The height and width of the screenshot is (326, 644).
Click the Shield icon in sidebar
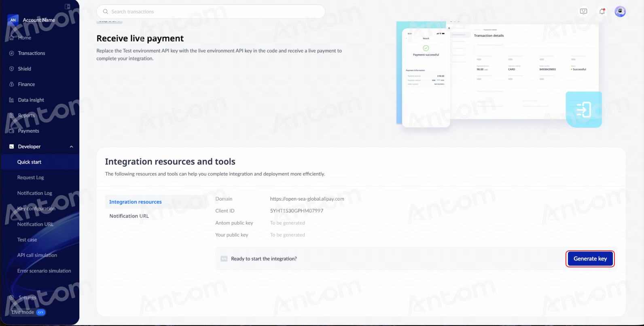pyautogui.click(x=12, y=69)
